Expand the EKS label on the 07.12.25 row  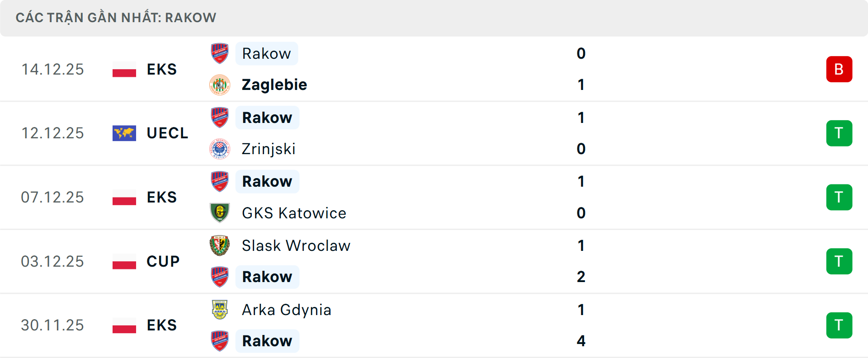click(x=161, y=197)
